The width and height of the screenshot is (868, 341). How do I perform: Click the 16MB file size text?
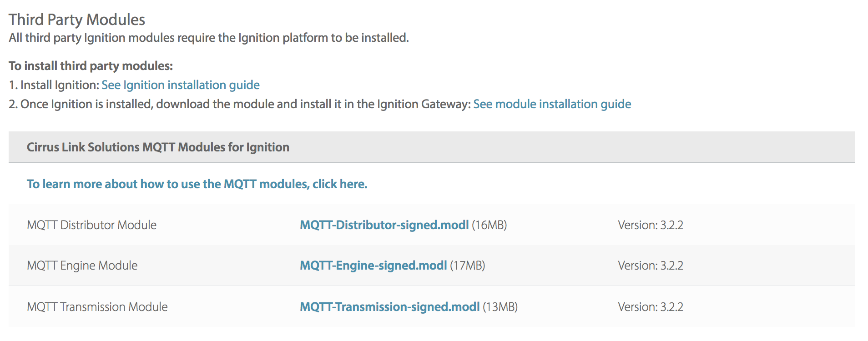(489, 225)
